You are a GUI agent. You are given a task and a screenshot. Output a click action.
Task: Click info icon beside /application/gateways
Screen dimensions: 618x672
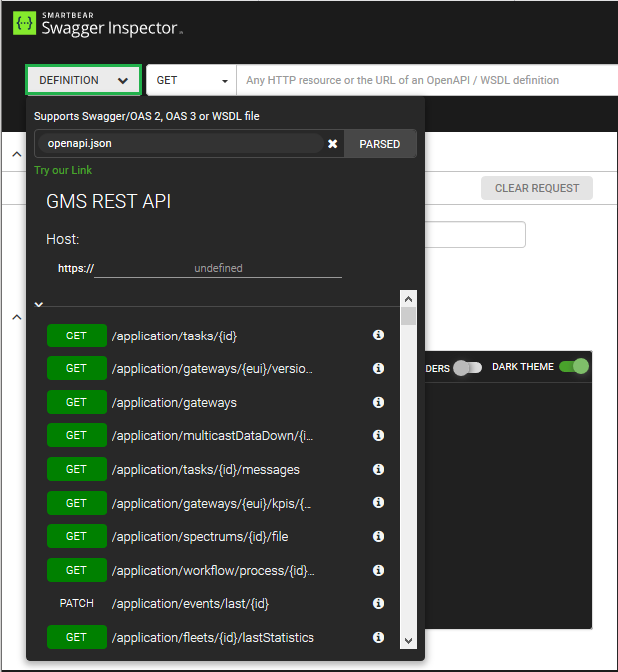pos(378,402)
